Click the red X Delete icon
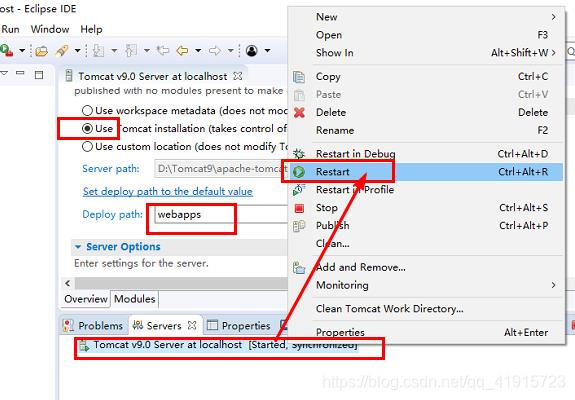 coord(299,112)
